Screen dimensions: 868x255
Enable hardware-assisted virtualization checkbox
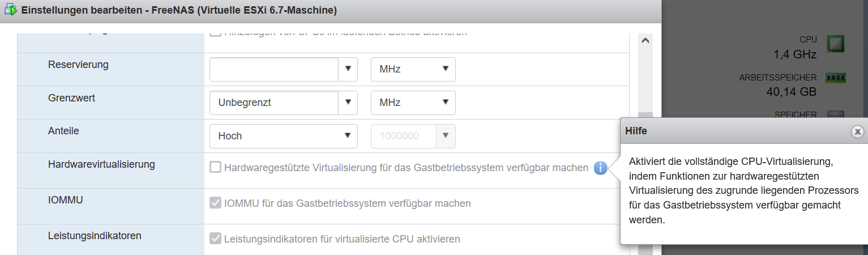pyautogui.click(x=215, y=167)
